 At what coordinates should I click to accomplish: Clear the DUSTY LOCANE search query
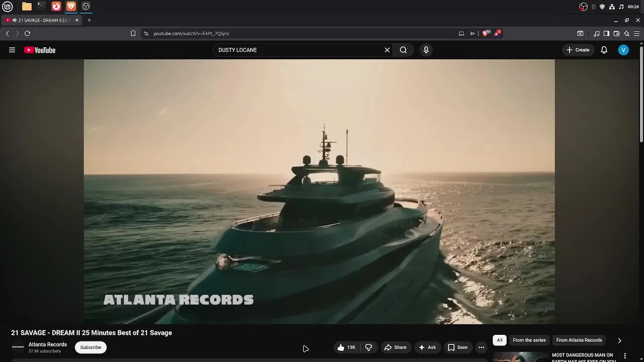click(x=387, y=50)
